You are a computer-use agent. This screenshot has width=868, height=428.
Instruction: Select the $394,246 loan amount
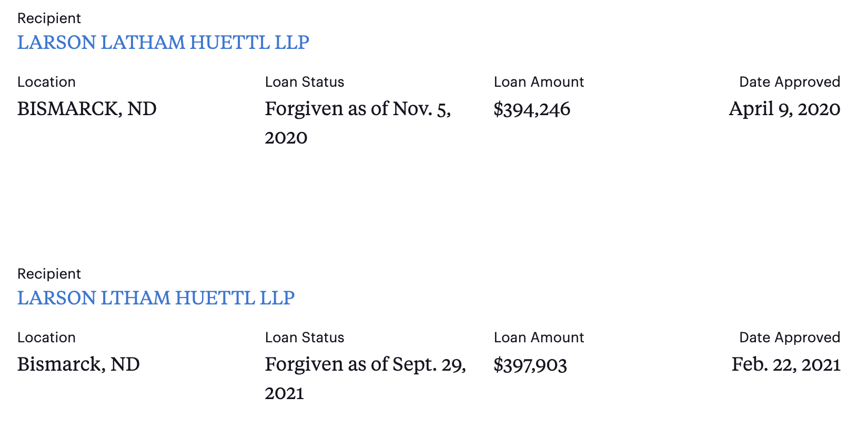click(x=532, y=109)
